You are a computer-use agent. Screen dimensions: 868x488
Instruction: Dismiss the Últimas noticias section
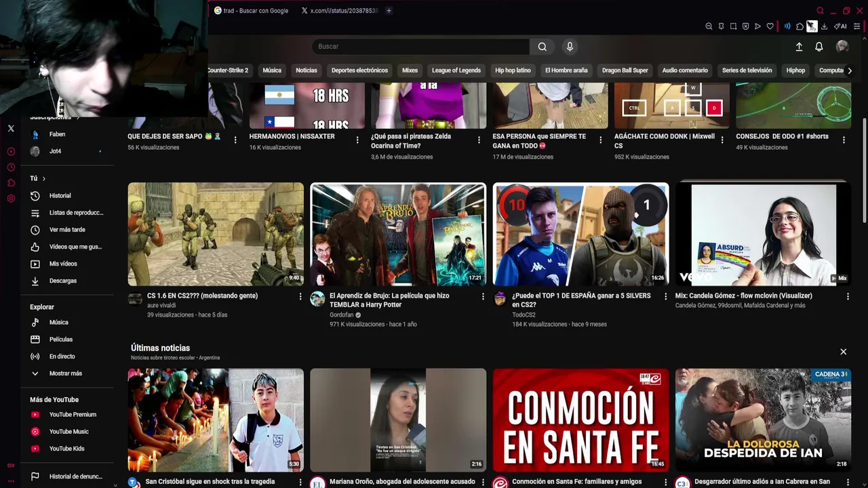click(844, 352)
